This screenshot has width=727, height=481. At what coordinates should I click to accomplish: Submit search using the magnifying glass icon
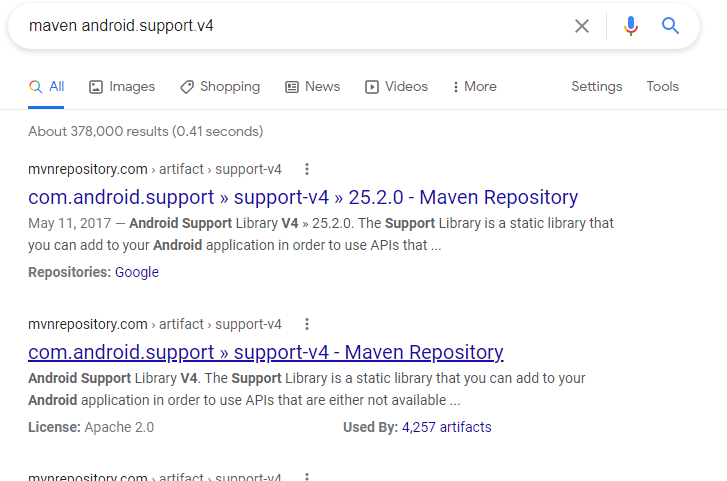671,26
